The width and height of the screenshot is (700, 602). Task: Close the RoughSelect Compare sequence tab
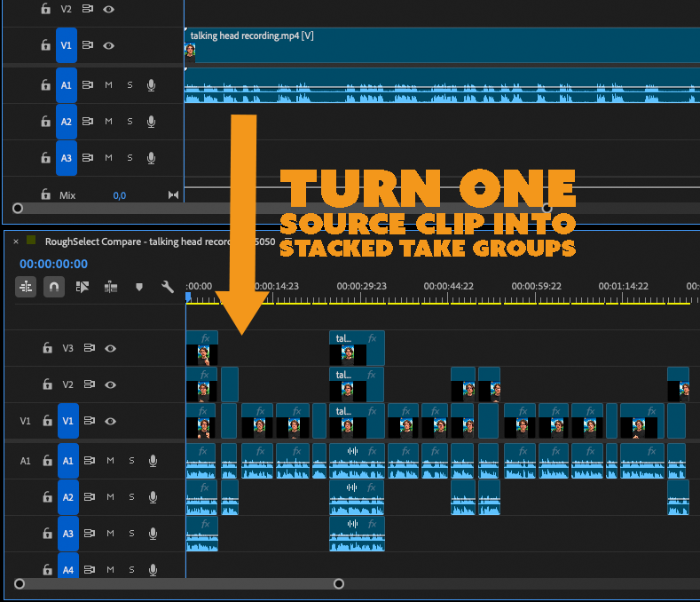click(x=16, y=242)
